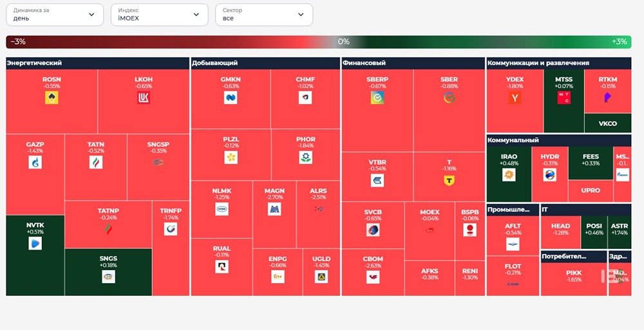Click the MTS logo in MTSS tile
The width and height of the screenshot is (644, 330).
[564, 97]
